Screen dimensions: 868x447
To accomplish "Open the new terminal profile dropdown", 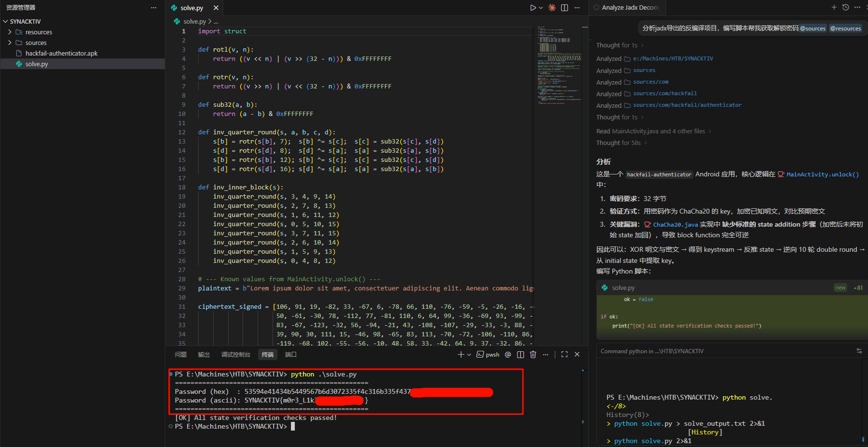I will coord(469,355).
